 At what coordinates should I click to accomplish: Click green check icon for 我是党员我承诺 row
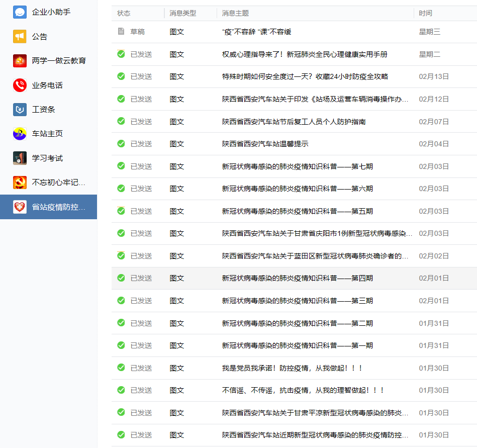tap(121, 368)
